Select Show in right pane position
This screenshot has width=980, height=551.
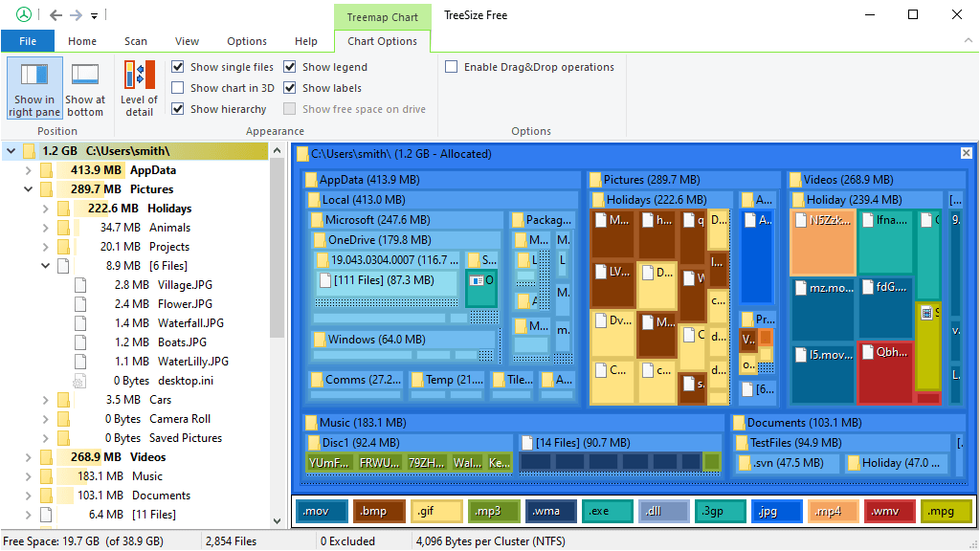[34, 88]
